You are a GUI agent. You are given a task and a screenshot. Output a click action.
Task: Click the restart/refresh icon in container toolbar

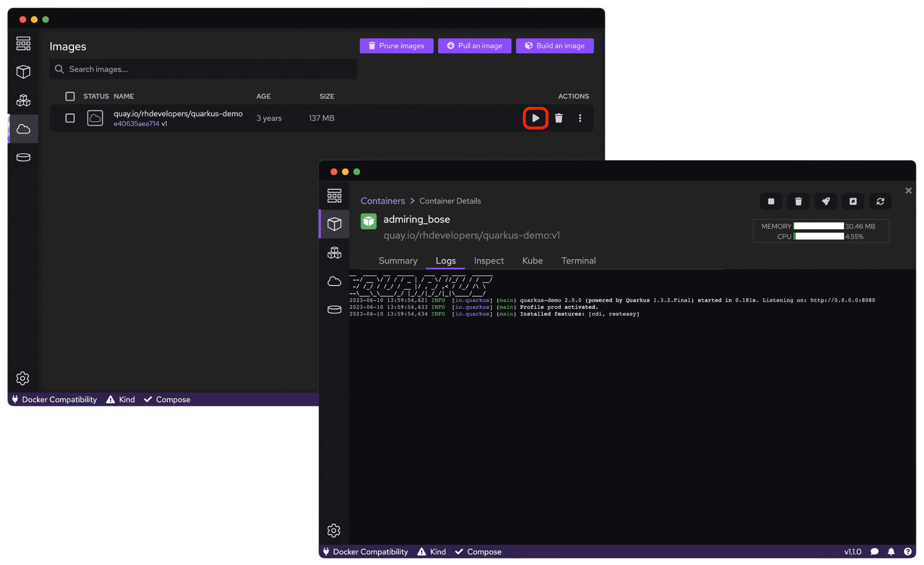[881, 200]
